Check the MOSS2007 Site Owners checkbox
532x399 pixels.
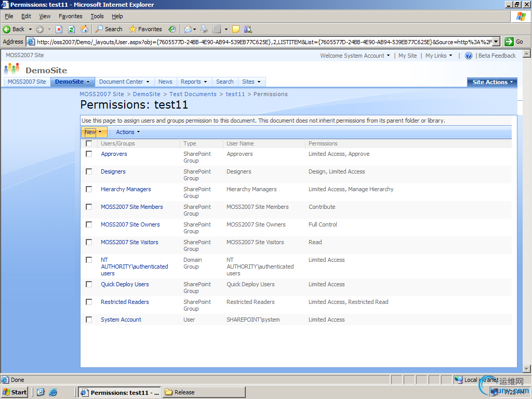89,224
